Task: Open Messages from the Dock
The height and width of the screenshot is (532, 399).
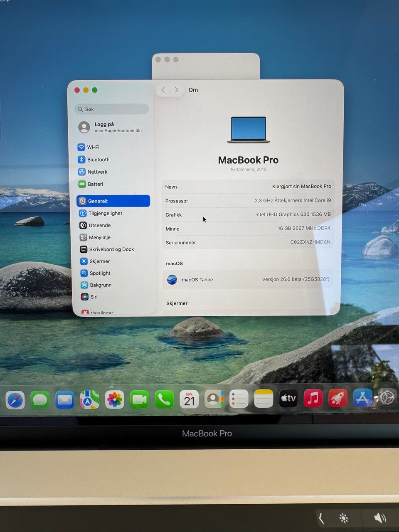Action: pyautogui.click(x=40, y=400)
